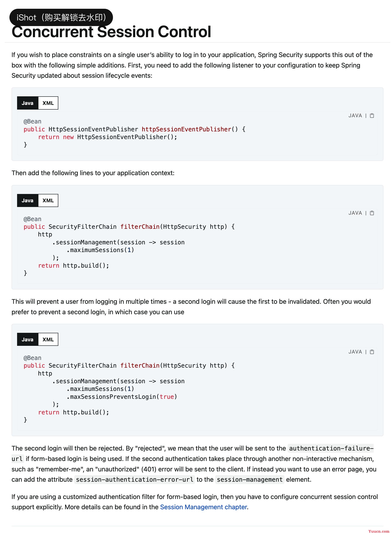
Task: Copy the HttpSessionEventPublisher code snippet
Action: (372, 116)
